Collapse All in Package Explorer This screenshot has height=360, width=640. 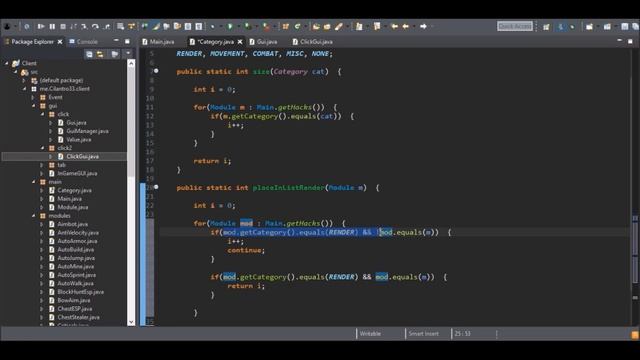(89, 54)
